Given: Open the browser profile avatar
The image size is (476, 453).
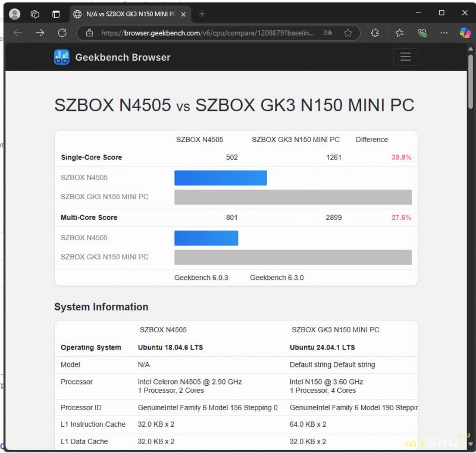Looking at the screenshot, I should 14,14.
